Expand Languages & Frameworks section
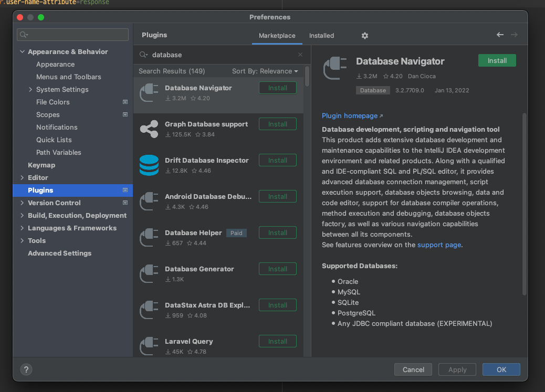The height and width of the screenshot is (392, 545). pos(22,228)
